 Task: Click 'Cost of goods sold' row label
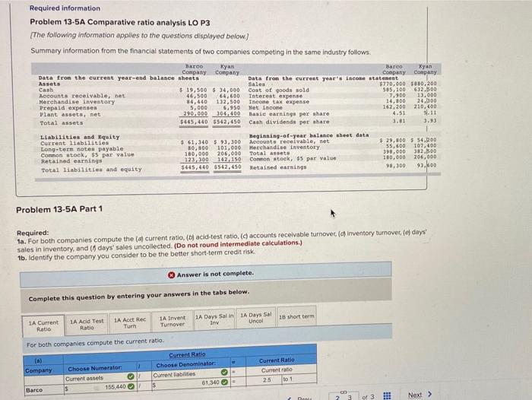[x=279, y=90]
